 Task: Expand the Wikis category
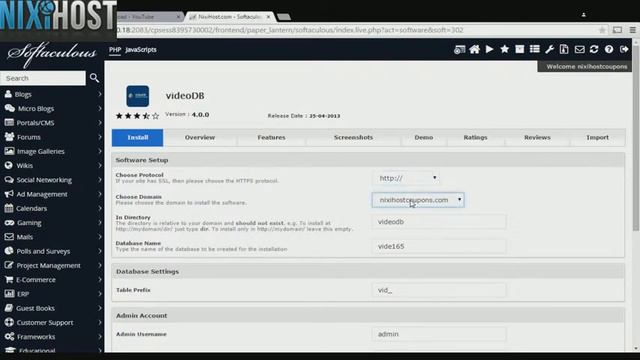52,166
